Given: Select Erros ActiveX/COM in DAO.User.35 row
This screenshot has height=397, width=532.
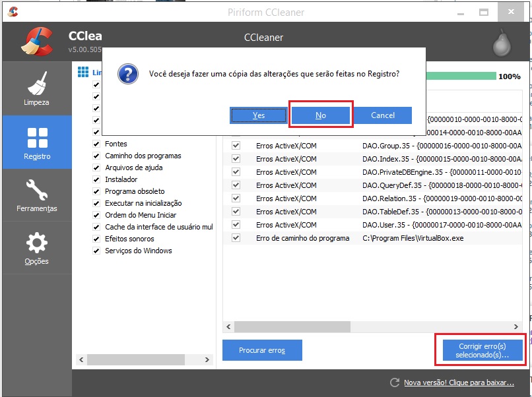Looking at the screenshot, I should pyautogui.click(x=286, y=225).
